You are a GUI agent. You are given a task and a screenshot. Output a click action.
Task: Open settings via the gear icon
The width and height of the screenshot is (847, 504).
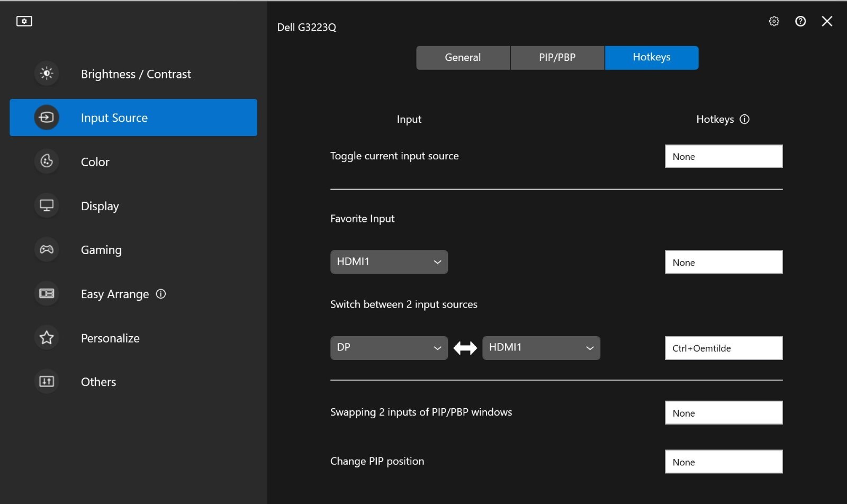(774, 21)
